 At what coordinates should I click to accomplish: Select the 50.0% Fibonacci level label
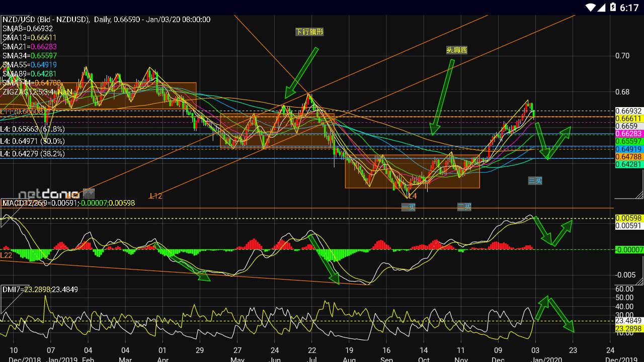tap(33, 142)
